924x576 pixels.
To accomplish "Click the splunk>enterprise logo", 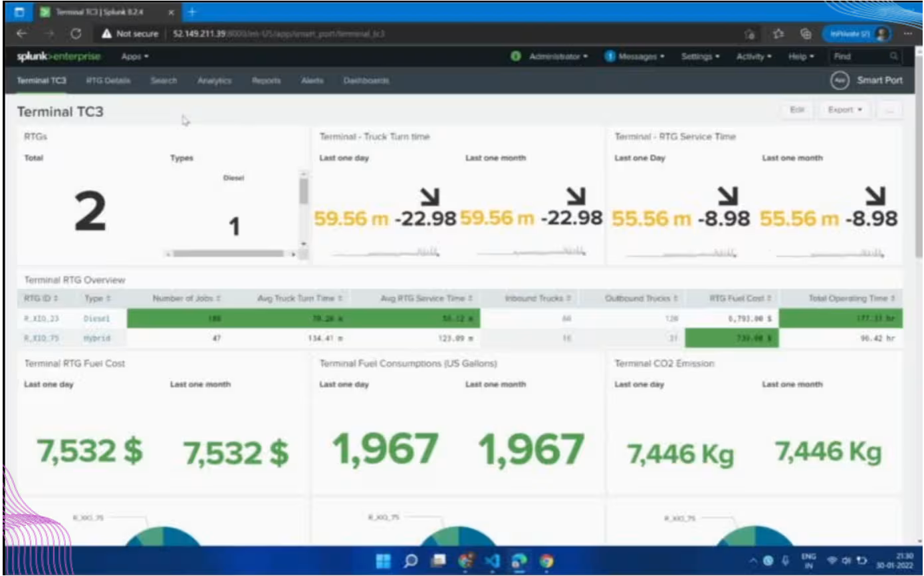I will click(58, 57).
